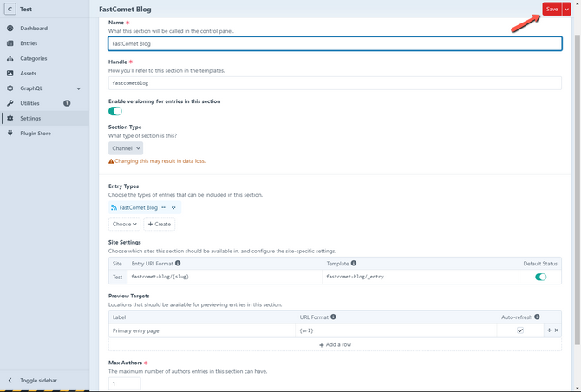The image size is (581, 392).
Task: Delete the Primary entry page row
Action: coord(557,330)
